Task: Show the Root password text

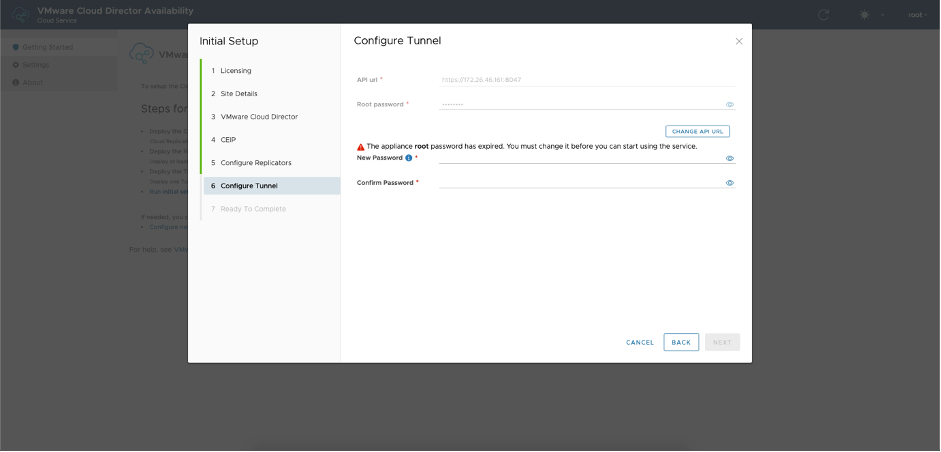Action: pos(730,104)
